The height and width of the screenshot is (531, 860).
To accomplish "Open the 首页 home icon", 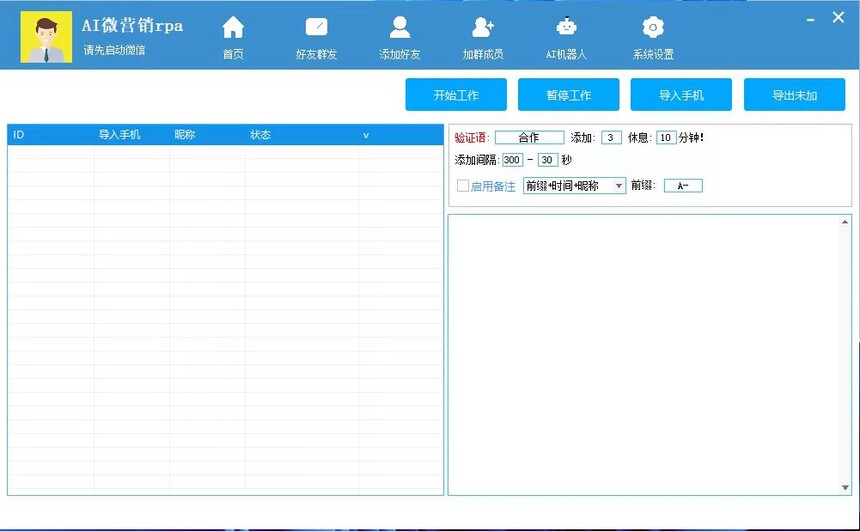I will (x=233, y=28).
